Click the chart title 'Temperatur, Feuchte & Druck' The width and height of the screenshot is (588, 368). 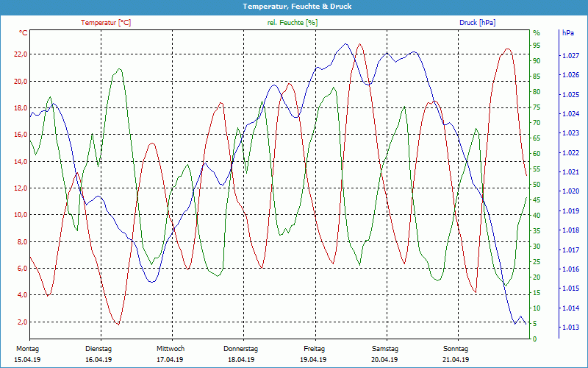click(x=297, y=7)
